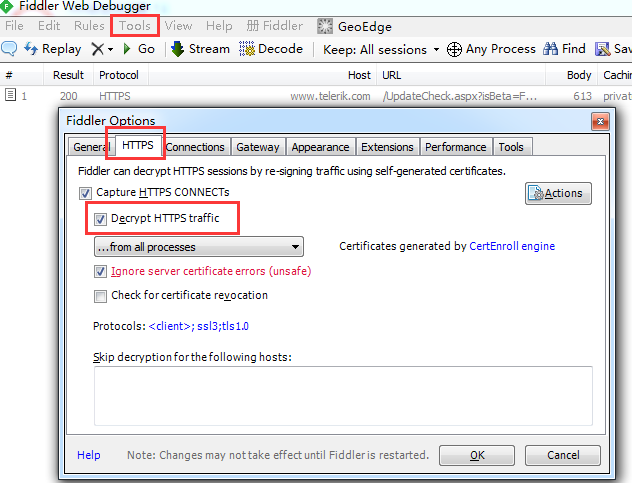The width and height of the screenshot is (632, 483).
Task: Open the Rules menu
Action: 89,26
